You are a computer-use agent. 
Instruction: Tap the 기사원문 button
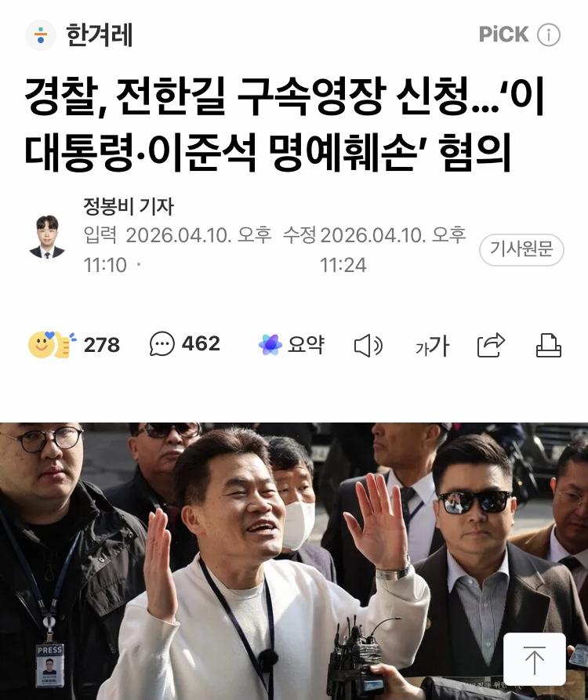tap(521, 249)
